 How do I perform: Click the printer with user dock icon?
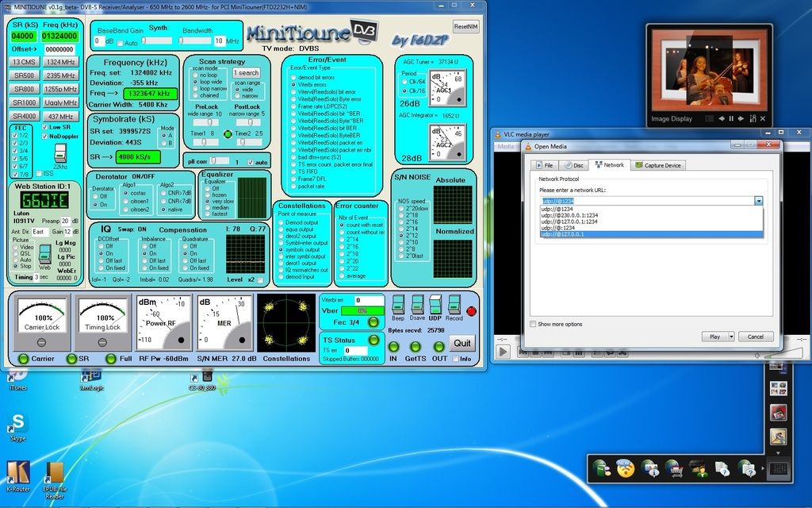(x=699, y=468)
